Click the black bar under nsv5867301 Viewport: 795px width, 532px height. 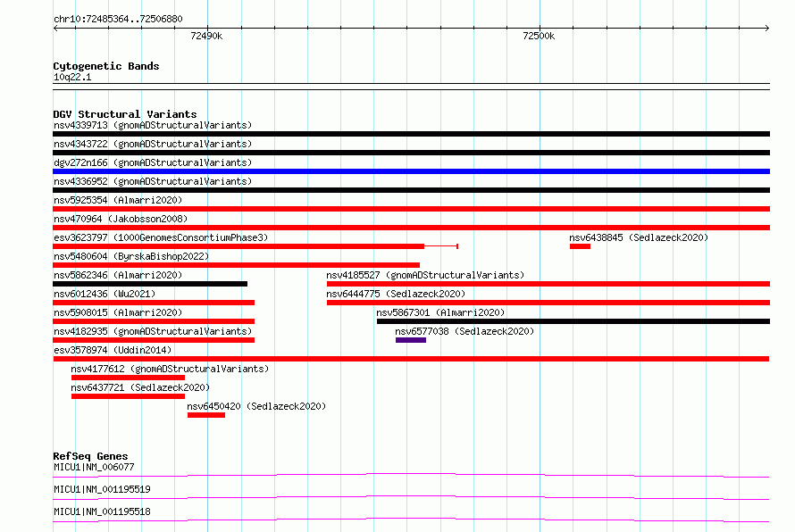[x=573, y=321]
